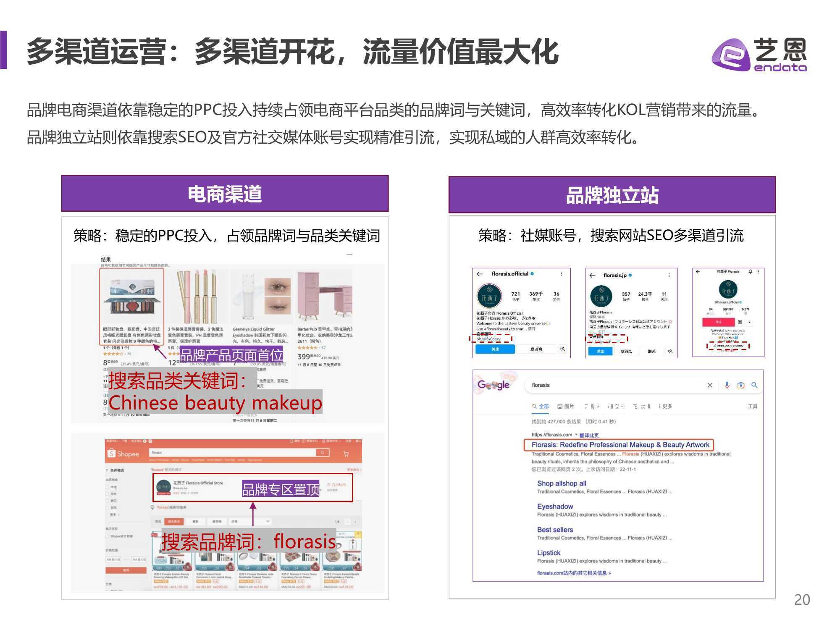840x630 pixels.
Task: Check the Shopee官方商城 filter checkbox
Action: (x=107, y=536)
